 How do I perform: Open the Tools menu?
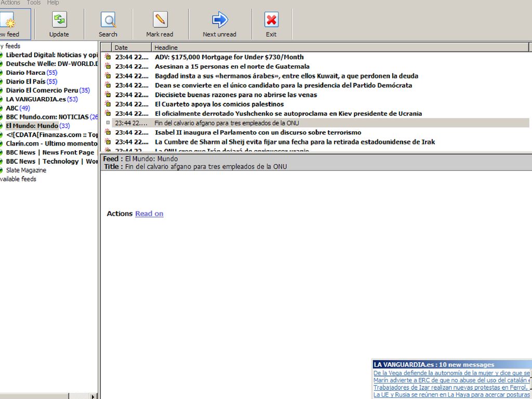(34, 3)
